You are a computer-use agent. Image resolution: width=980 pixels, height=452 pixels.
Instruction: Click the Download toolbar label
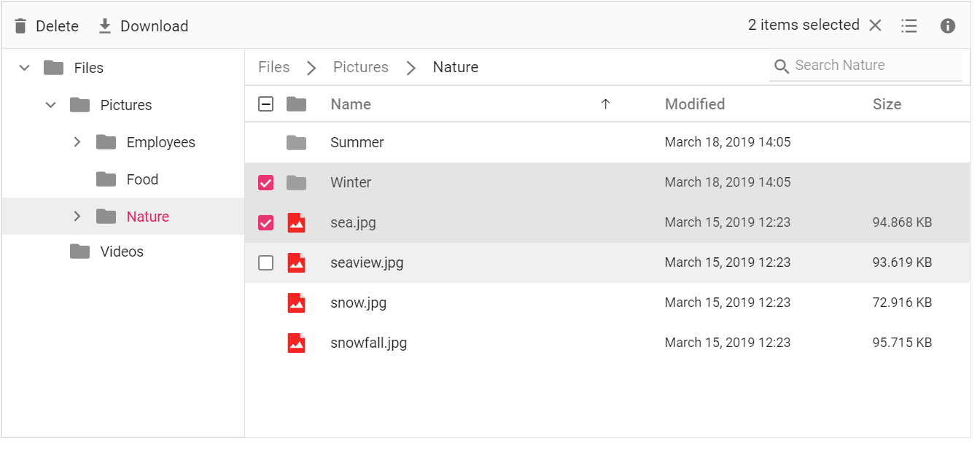tap(155, 26)
